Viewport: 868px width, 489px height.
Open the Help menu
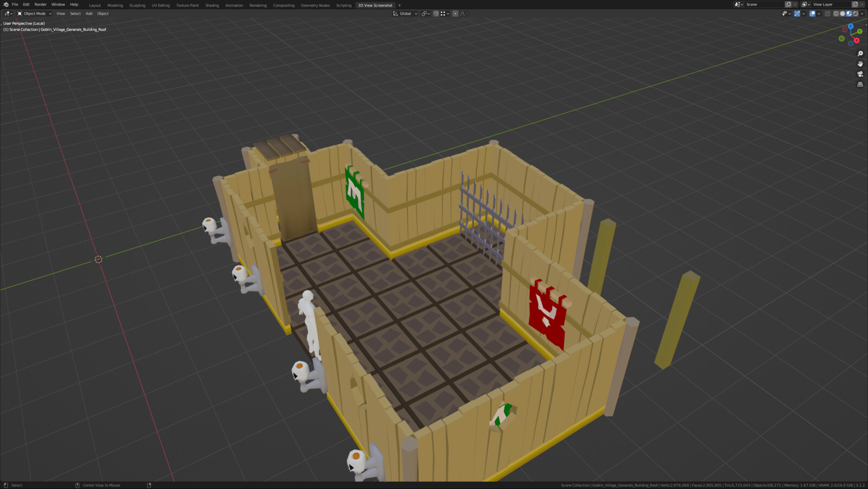(74, 4)
